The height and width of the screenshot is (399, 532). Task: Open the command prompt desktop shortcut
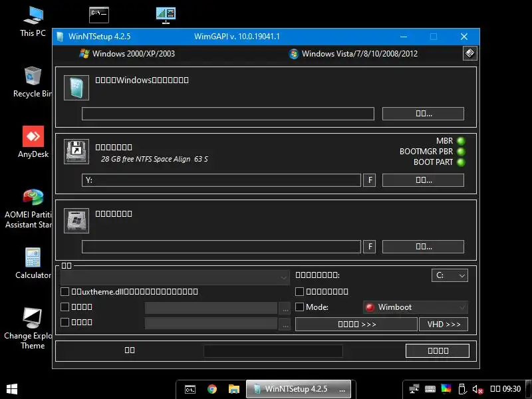pyautogui.click(x=99, y=15)
